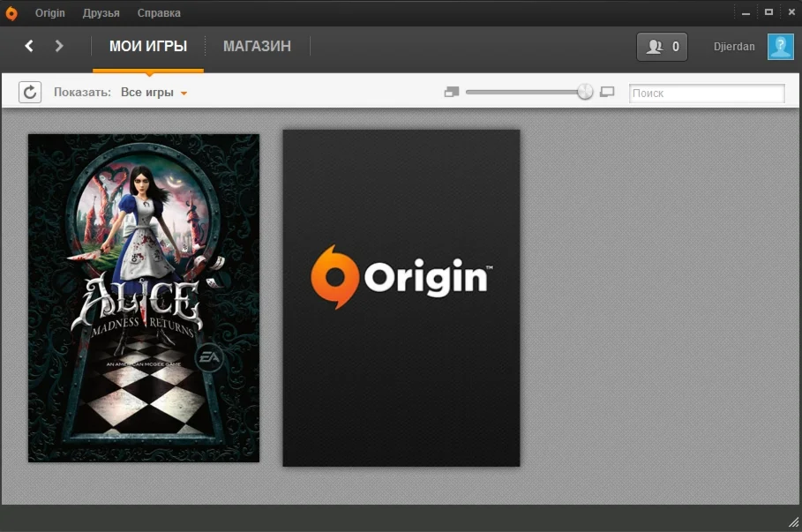This screenshot has height=532, width=802.
Task: Click the small tile size icon
Action: tap(452, 92)
